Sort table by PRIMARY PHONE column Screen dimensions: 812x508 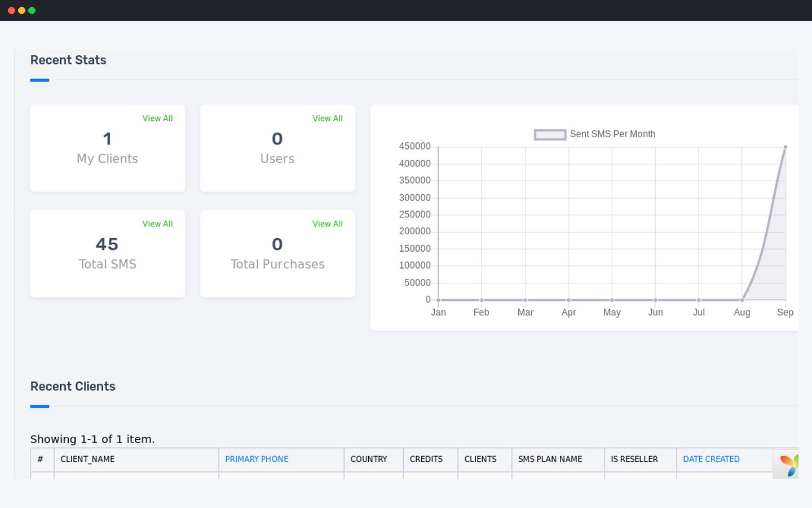(x=257, y=459)
